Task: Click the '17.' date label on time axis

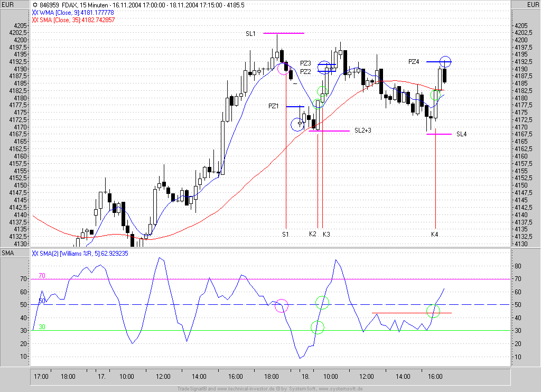Action: click(x=101, y=377)
